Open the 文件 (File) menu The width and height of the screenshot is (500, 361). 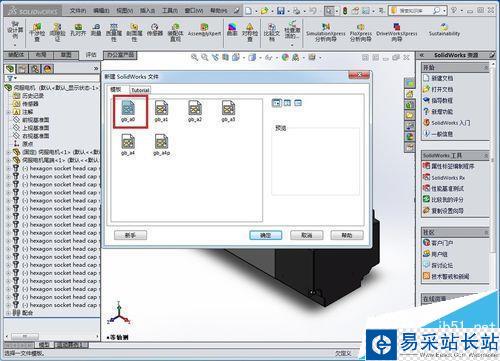point(78,11)
